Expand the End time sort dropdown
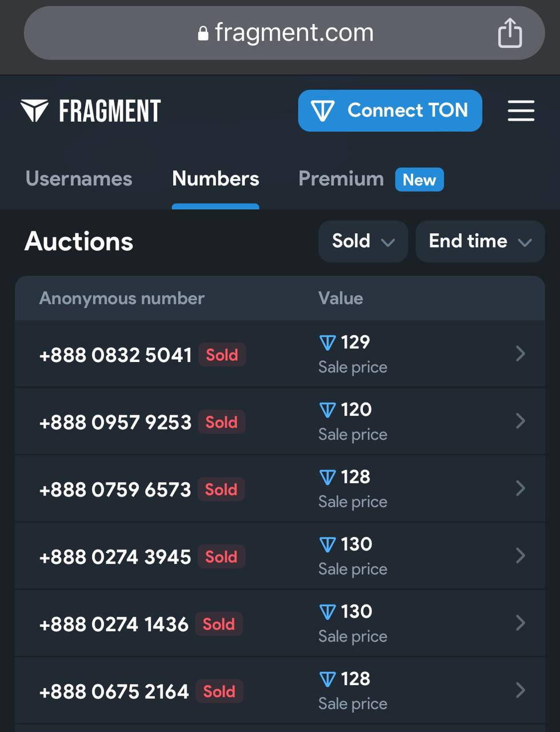This screenshot has height=732, width=560. pos(480,241)
